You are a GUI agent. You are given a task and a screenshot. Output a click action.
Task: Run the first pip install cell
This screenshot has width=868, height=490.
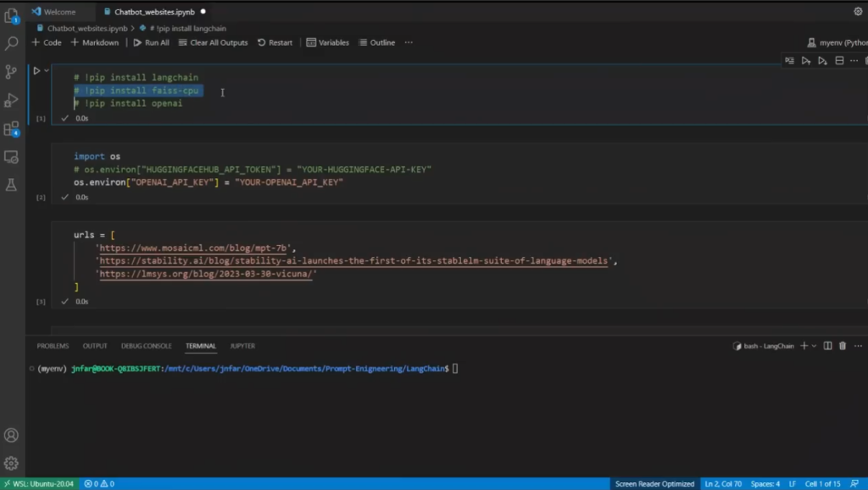click(36, 70)
